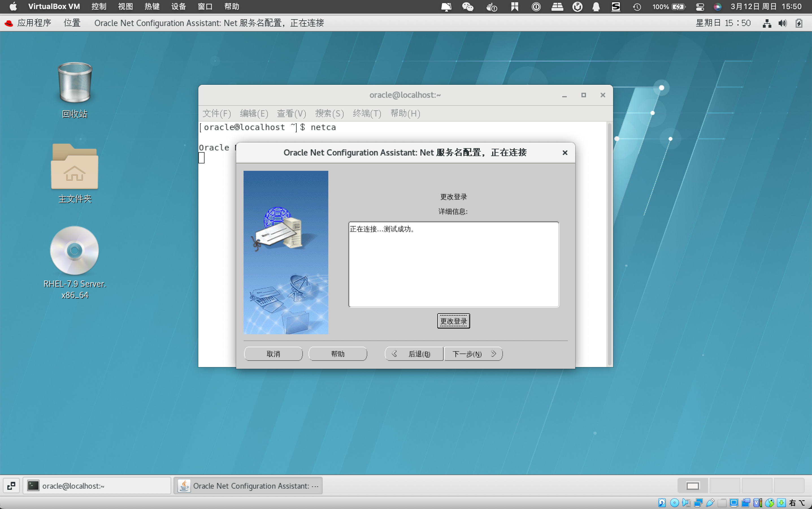Open the terminal 编辑(E) menu
812x509 pixels.
click(254, 113)
